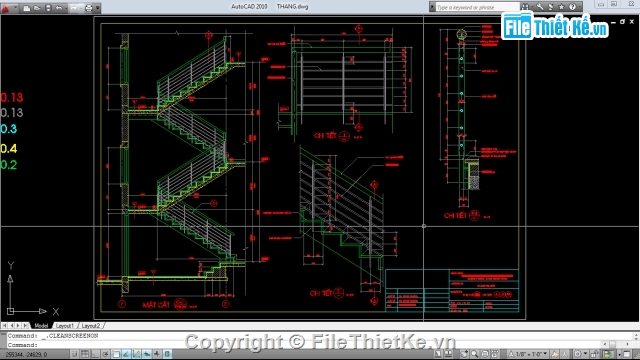This screenshot has height=360, width=640.
Task: Click the Plot printer icon
Action: coord(88,8)
